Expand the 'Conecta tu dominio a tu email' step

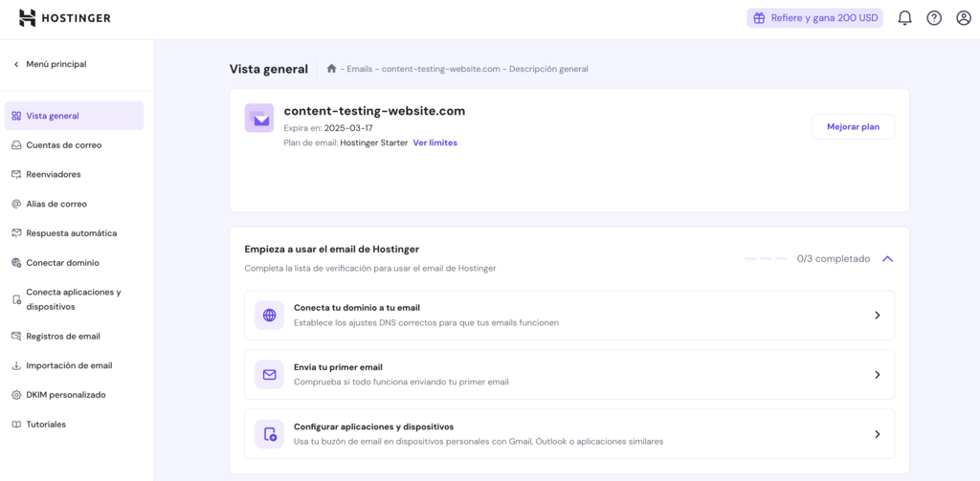click(x=877, y=316)
